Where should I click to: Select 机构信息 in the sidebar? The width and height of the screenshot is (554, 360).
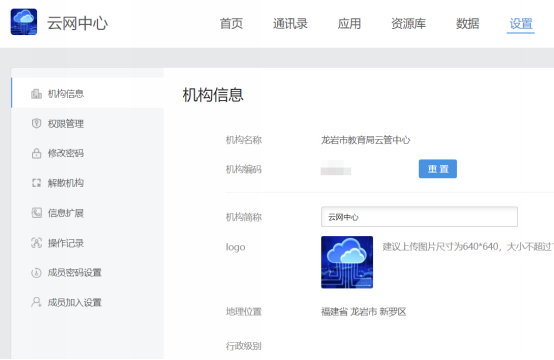click(88, 94)
